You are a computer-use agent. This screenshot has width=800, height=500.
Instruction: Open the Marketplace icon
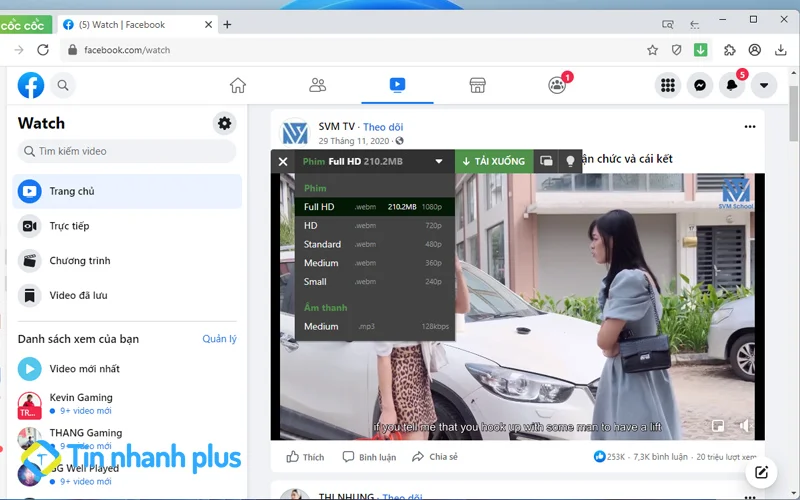pos(477,85)
